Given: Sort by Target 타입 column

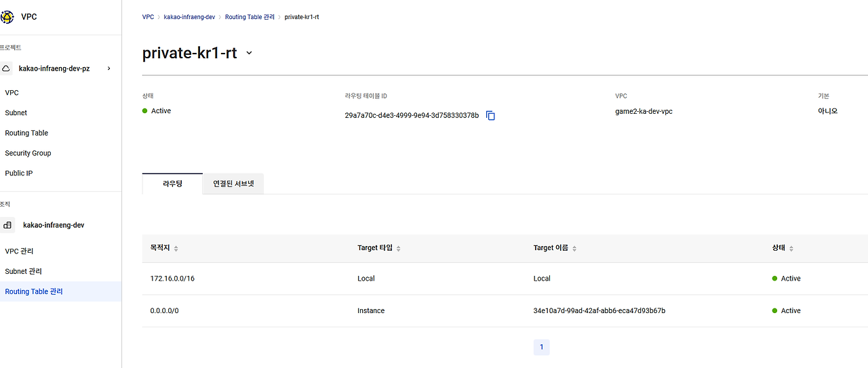Looking at the screenshot, I should click(398, 249).
